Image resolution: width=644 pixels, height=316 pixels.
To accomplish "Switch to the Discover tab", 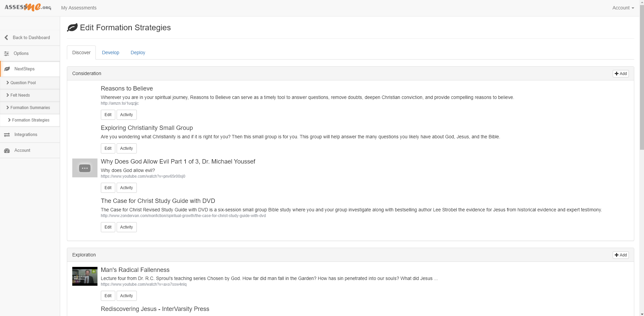I will click(81, 52).
